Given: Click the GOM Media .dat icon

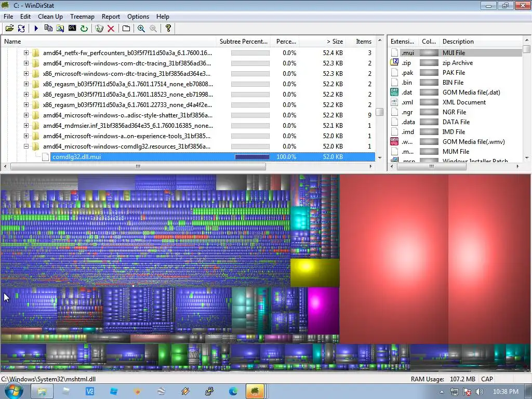Looking at the screenshot, I should click(394, 92).
